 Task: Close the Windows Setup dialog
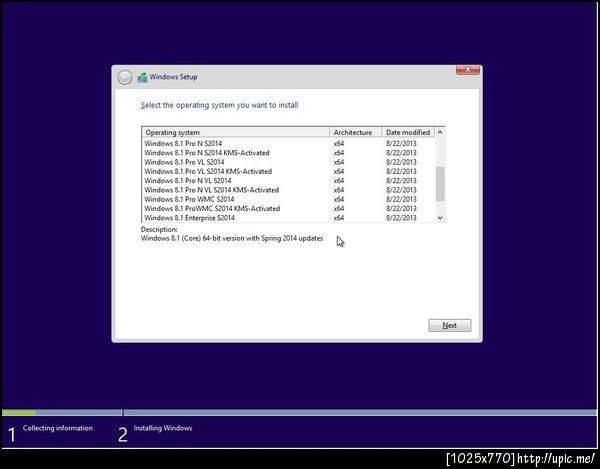click(x=468, y=70)
